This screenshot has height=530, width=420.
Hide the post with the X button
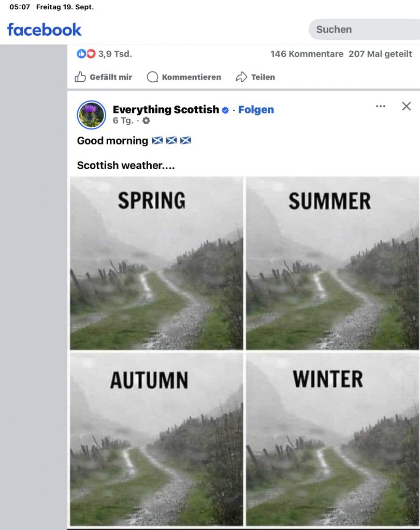point(407,106)
